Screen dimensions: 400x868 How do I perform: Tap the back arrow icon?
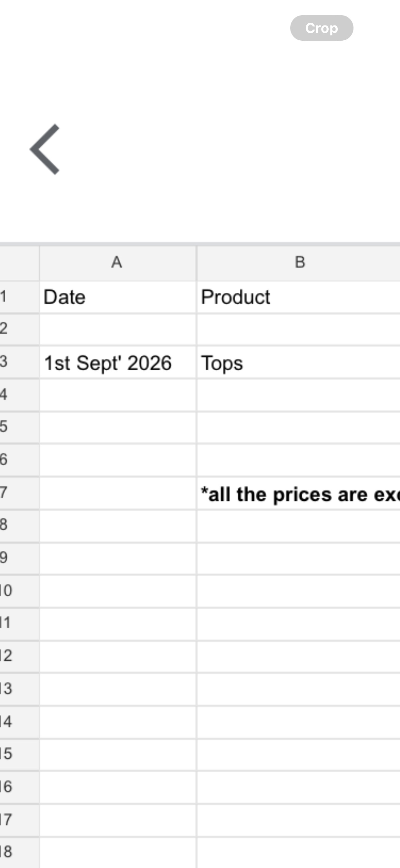point(45,149)
